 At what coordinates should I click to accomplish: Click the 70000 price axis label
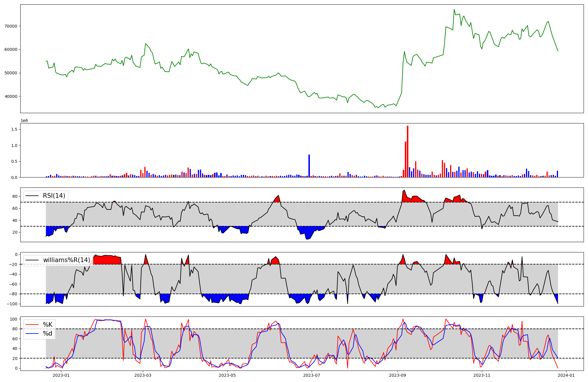tap(11, 26)
